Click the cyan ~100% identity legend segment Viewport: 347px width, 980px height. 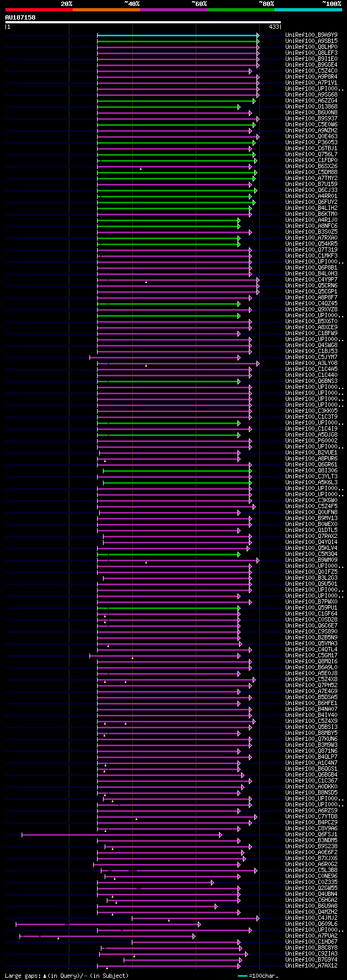click(308, 10)
